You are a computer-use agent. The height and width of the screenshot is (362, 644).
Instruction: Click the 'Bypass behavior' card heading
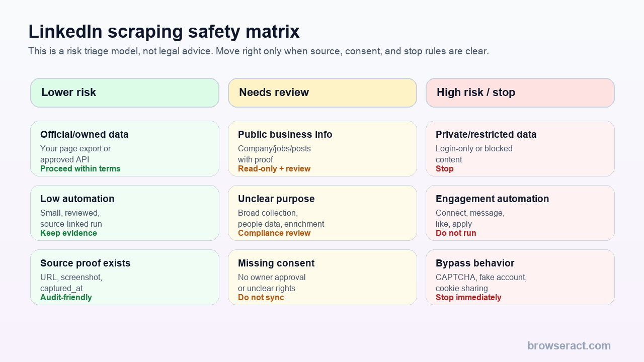click(475, 263)
